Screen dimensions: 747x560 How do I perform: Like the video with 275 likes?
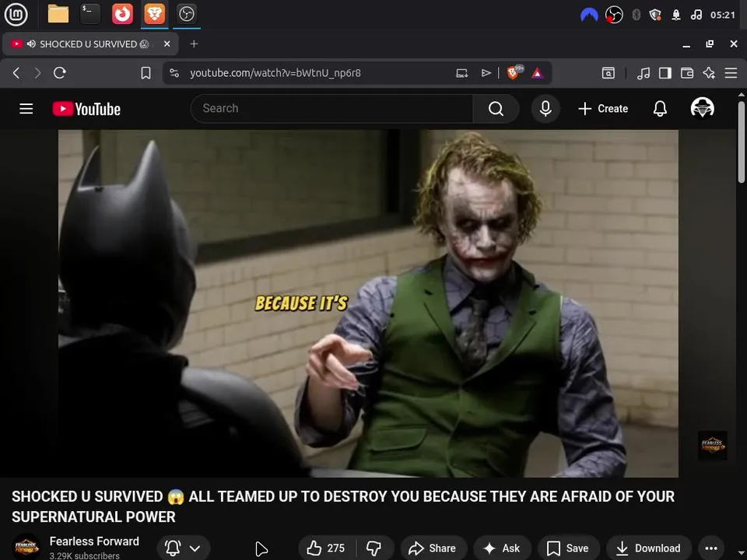[326, 548]
